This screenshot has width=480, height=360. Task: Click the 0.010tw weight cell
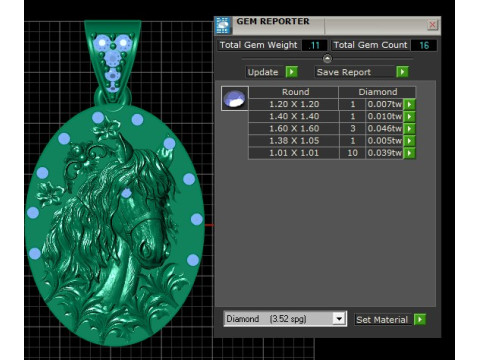point(384,117)
